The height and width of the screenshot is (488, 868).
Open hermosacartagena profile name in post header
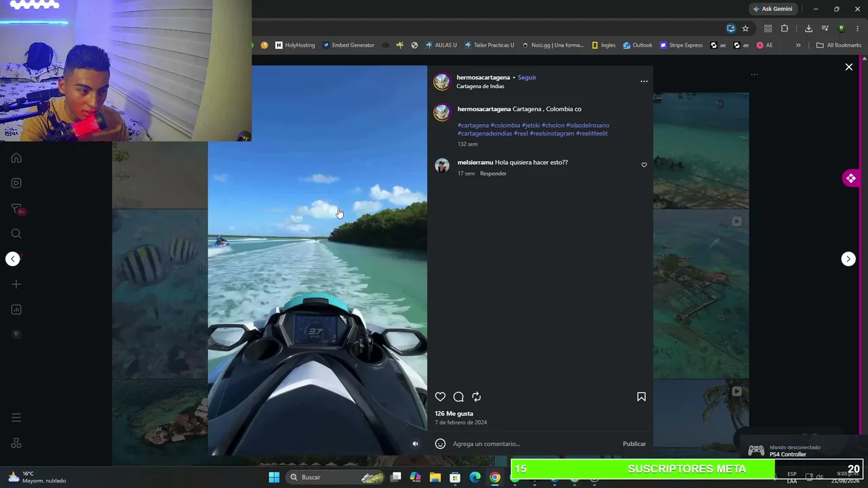pyautogui.click(x=483, y=77)
